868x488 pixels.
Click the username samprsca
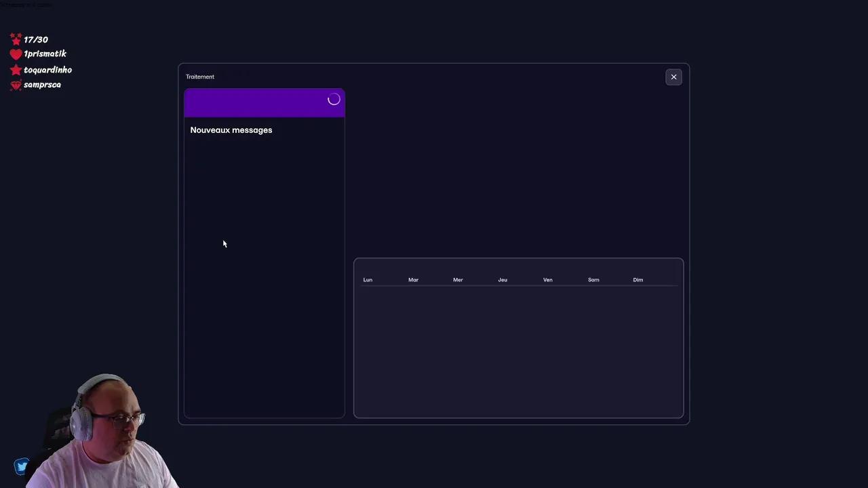click(42, 85)
